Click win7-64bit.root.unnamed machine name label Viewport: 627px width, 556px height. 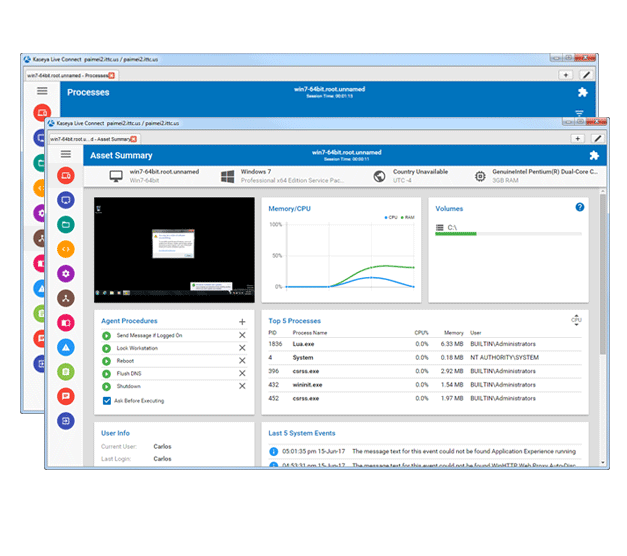tap(164, 172)
